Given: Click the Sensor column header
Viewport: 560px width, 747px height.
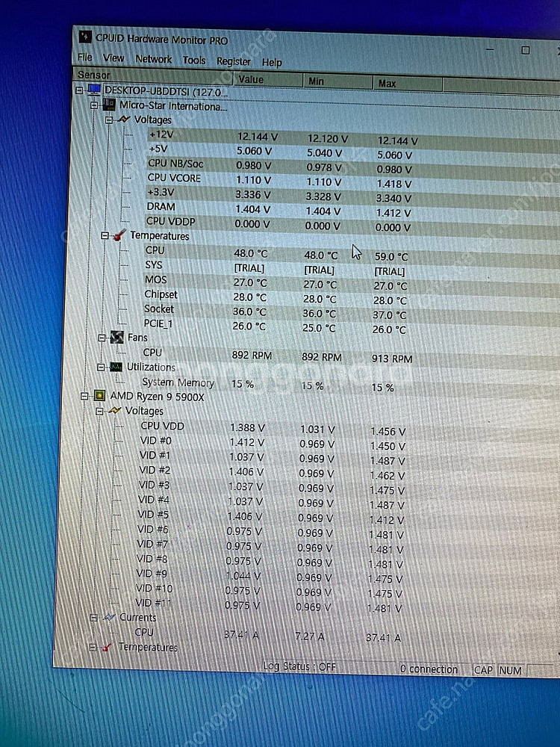Looking at the screenshot, I should coord(152,75).
